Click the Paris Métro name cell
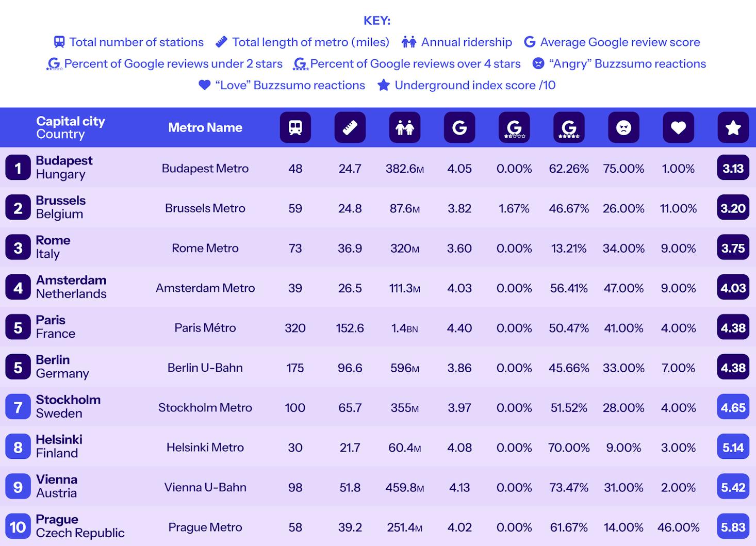756x546 pixels. pyautogui.click(x=205, y=328)
